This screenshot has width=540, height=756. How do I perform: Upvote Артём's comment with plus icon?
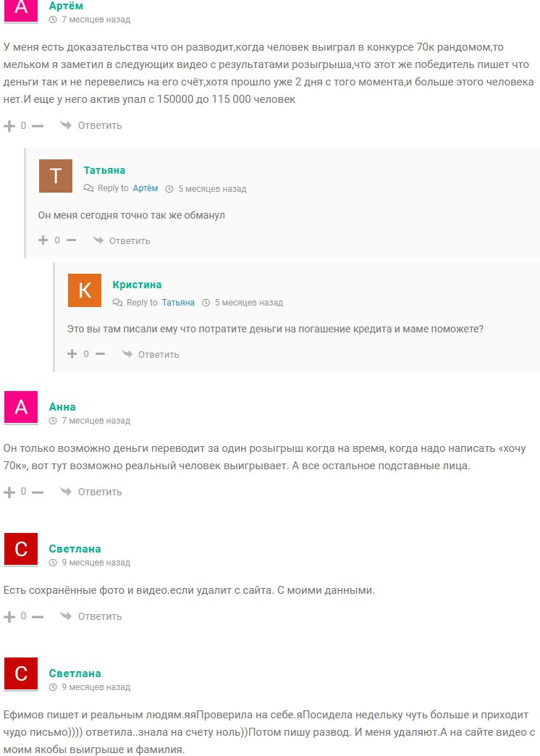[x=9, y=126]
